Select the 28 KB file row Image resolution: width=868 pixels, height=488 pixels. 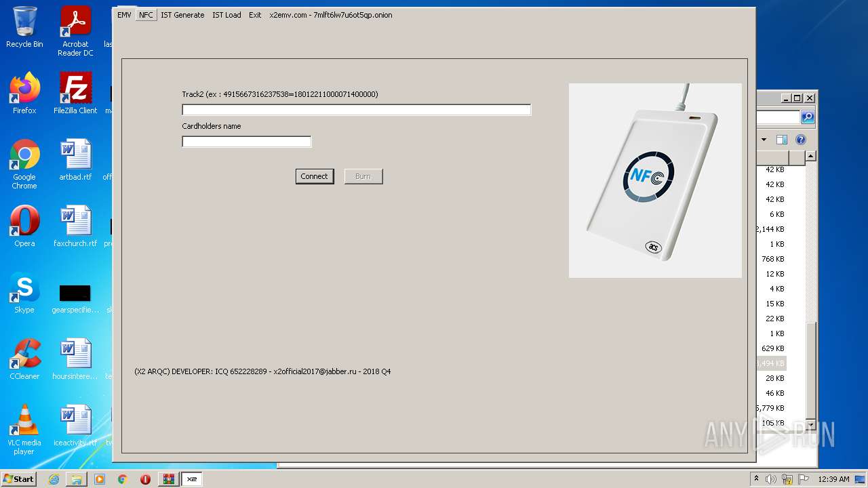pos(772,378)
